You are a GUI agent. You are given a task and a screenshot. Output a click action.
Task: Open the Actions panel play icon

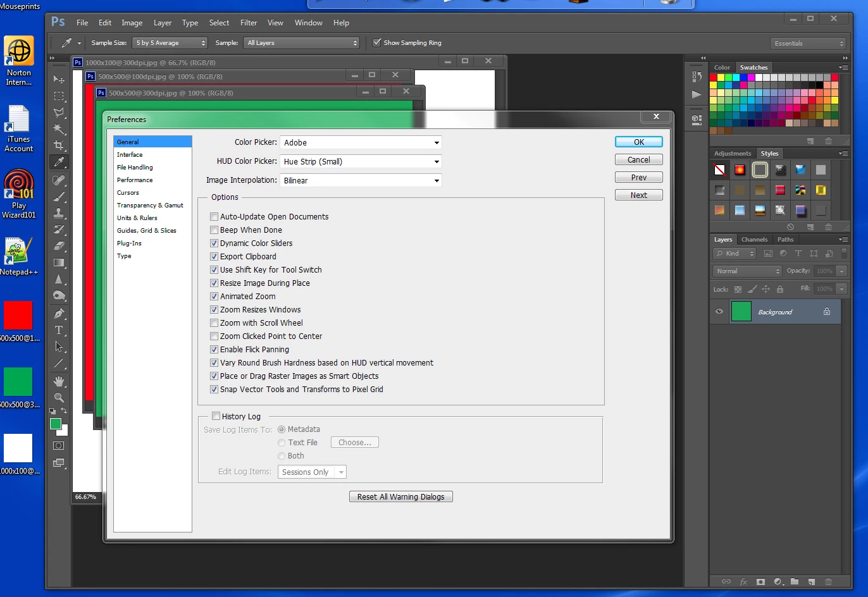[697, 95]
